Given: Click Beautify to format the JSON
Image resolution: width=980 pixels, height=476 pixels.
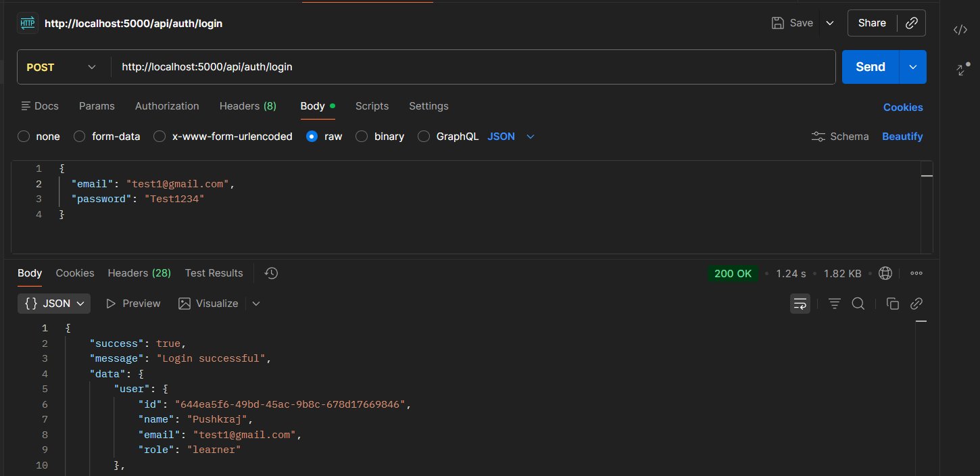Looking at the screenshot, I should [x=902, y=137].
